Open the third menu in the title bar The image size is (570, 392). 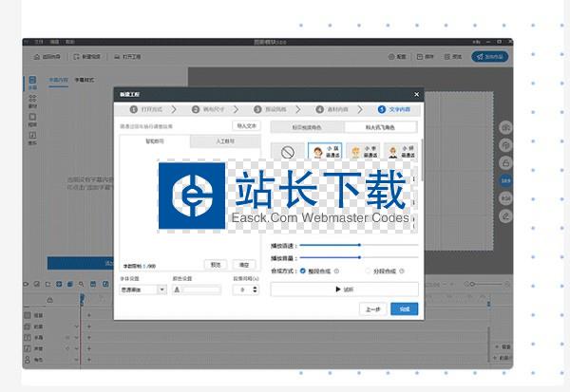[70, 42]
